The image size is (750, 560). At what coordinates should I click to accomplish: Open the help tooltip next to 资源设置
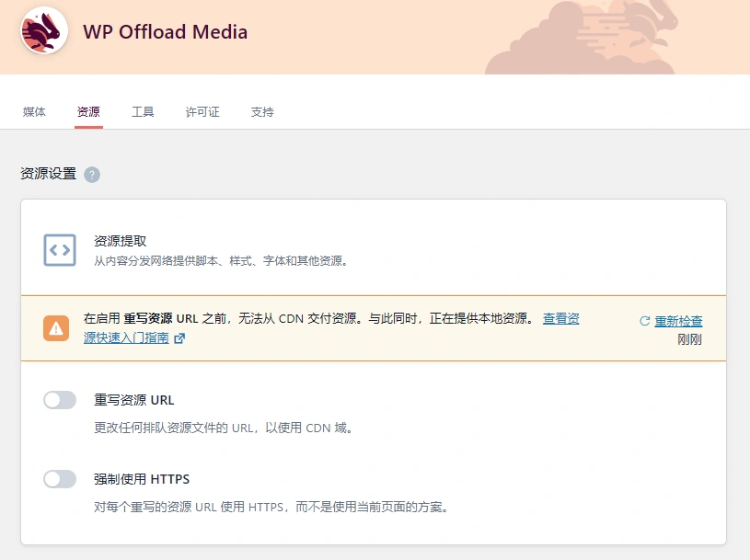click(x=90, y=174)
